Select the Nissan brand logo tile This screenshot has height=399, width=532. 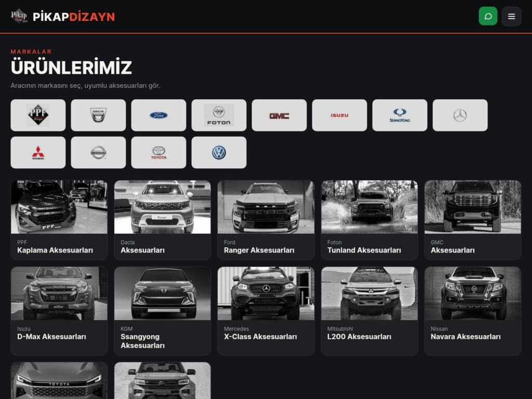[x=98, y=152]
